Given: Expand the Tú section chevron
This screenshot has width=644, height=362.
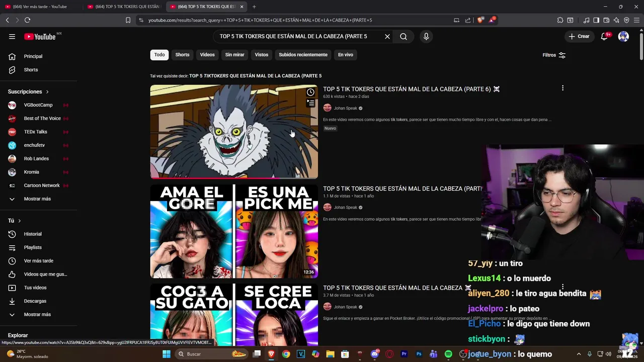Looking at the screenshot, I should coord(20,221).
